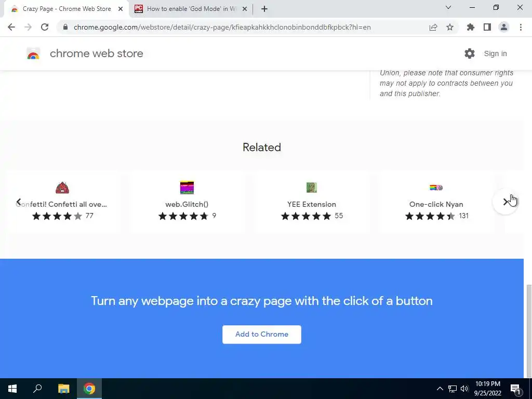Click the Chrome taskbar icon

pyautogui.click(x=89, y=389)
